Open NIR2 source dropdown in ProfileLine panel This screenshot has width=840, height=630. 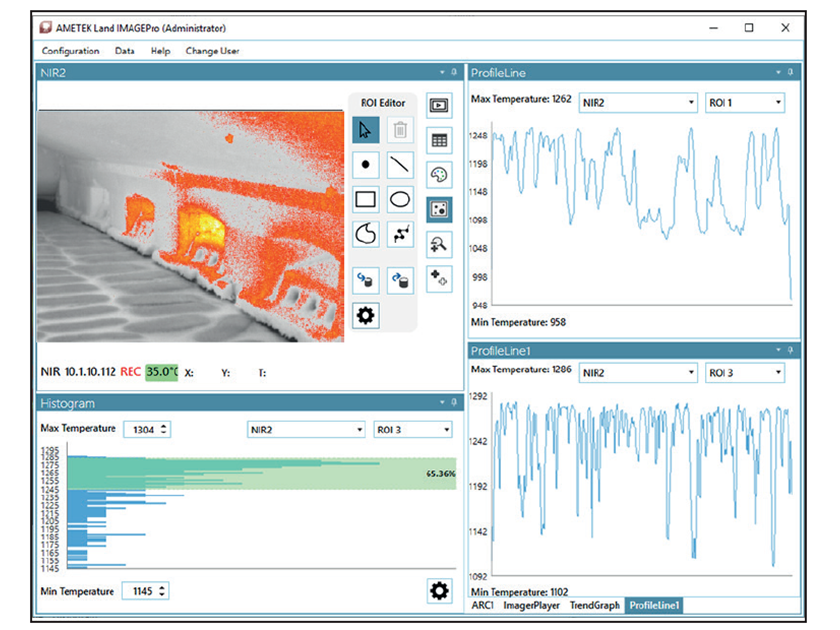pos(638,103)
